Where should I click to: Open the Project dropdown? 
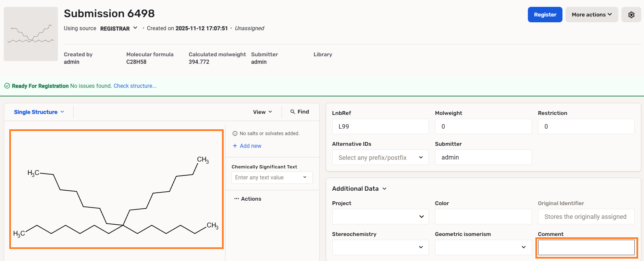[380, 217]
